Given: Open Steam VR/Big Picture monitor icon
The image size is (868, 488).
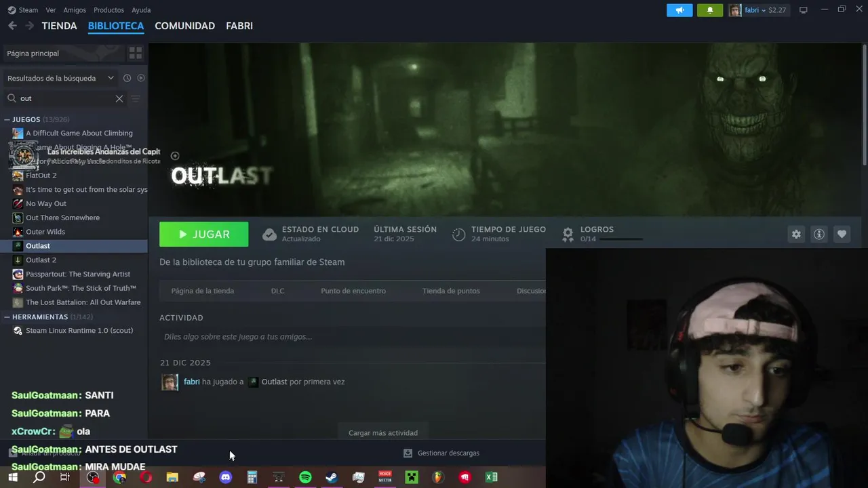Looking at the screenshot, I should pos(804,10).
